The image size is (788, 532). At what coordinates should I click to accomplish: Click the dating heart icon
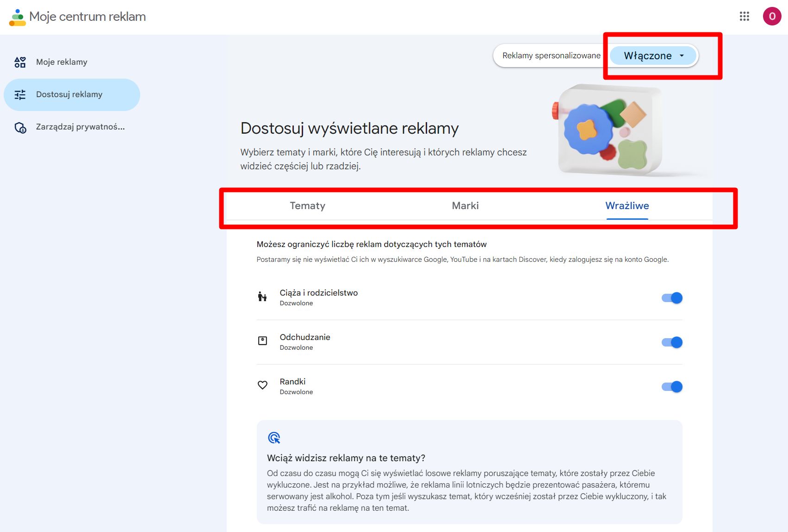pos(262,385)
